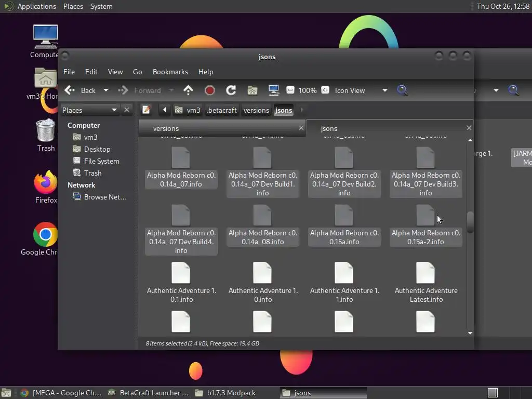532x399 pixels.
Task: Open the Places sidebar selector dropdown
Action: point(89,110)
